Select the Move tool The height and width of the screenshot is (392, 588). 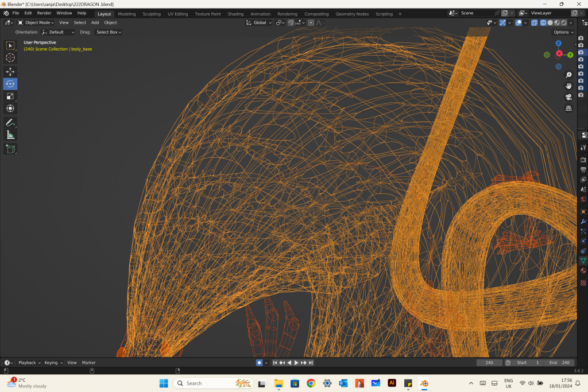(10, 71)
